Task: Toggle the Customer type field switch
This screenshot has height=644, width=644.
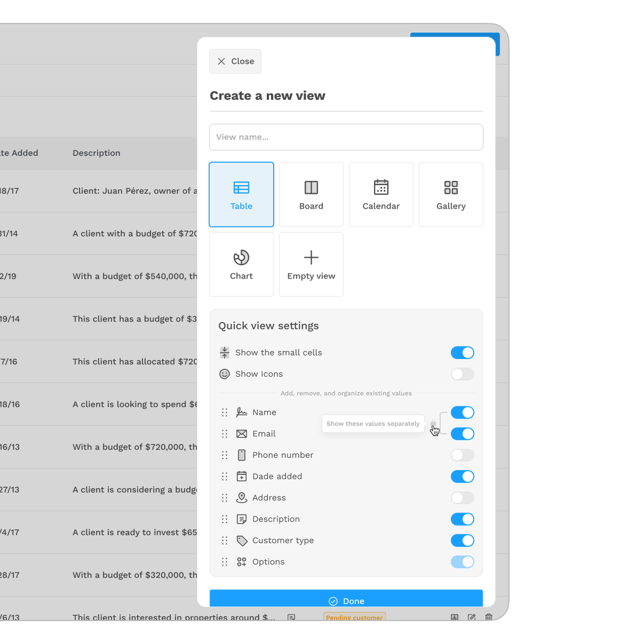Action: [463, 540]
